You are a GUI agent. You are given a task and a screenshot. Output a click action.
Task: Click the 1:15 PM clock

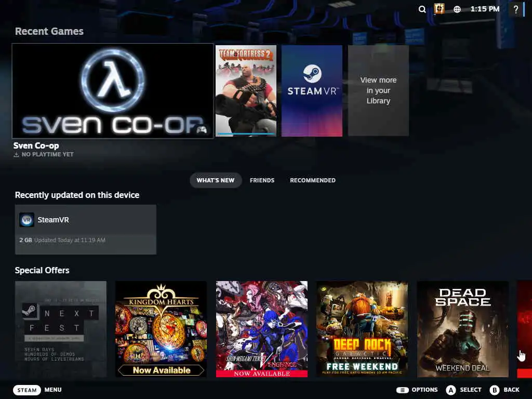click(x=485, y=9)
